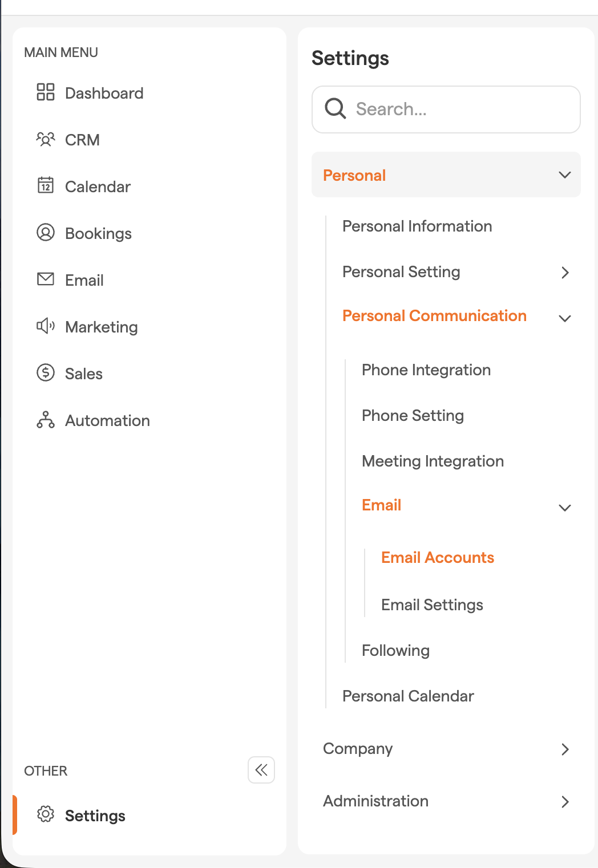Expand the Company settings section
Viewport: 598px width, 868px height.
565,749
